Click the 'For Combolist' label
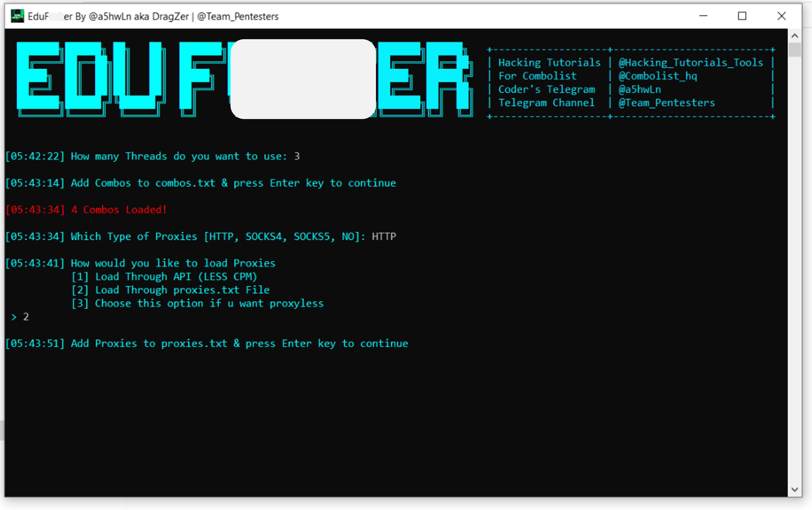The image size is (812, 510). click(x=537, y=76)
